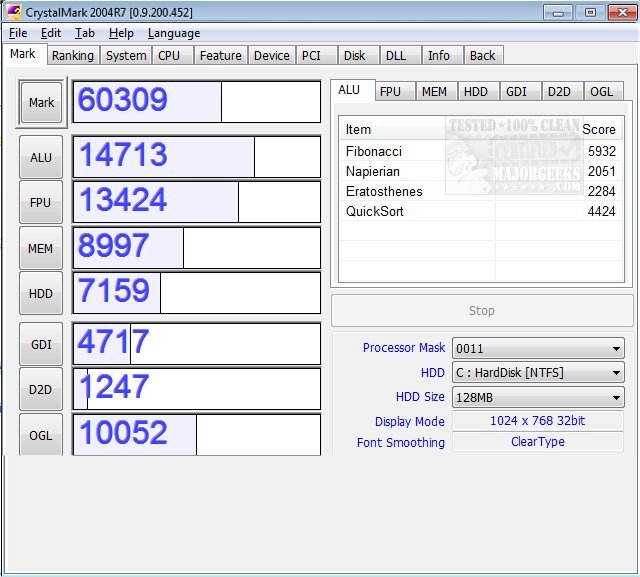This screenshot has height=577, width=640.
Task: Select the OGL results tab
Action: (601, 92)
